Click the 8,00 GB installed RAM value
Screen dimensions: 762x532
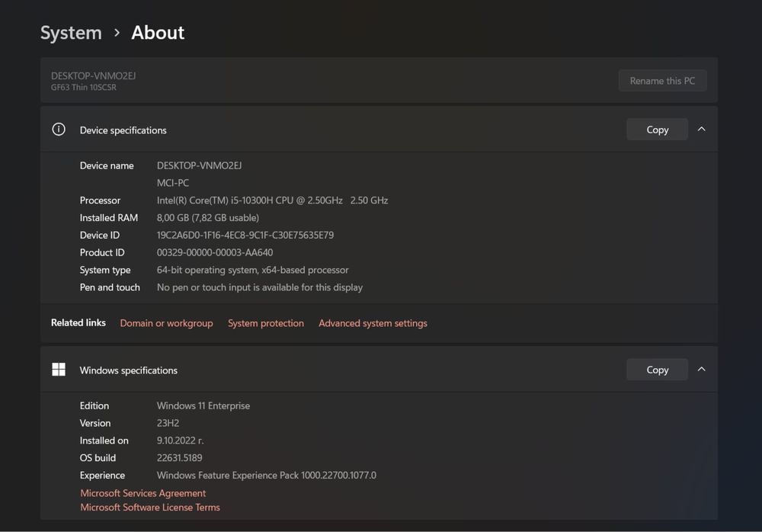pos(207,218)
